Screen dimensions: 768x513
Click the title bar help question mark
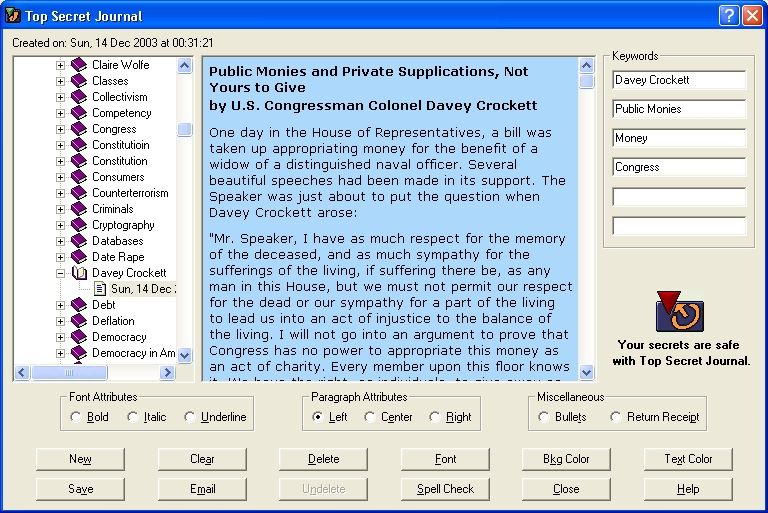pos(729,16)
